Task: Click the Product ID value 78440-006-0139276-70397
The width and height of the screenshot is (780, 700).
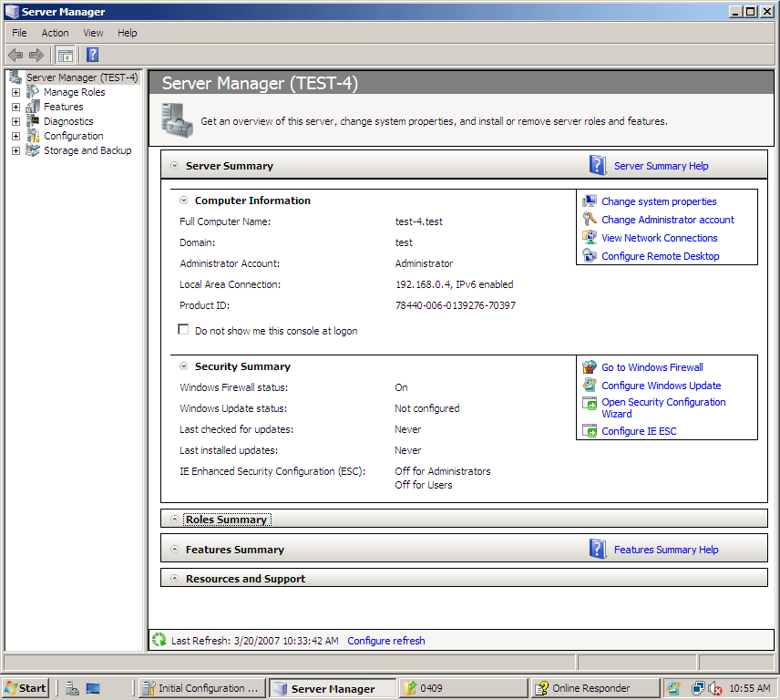Action: (x=456, y=305)
